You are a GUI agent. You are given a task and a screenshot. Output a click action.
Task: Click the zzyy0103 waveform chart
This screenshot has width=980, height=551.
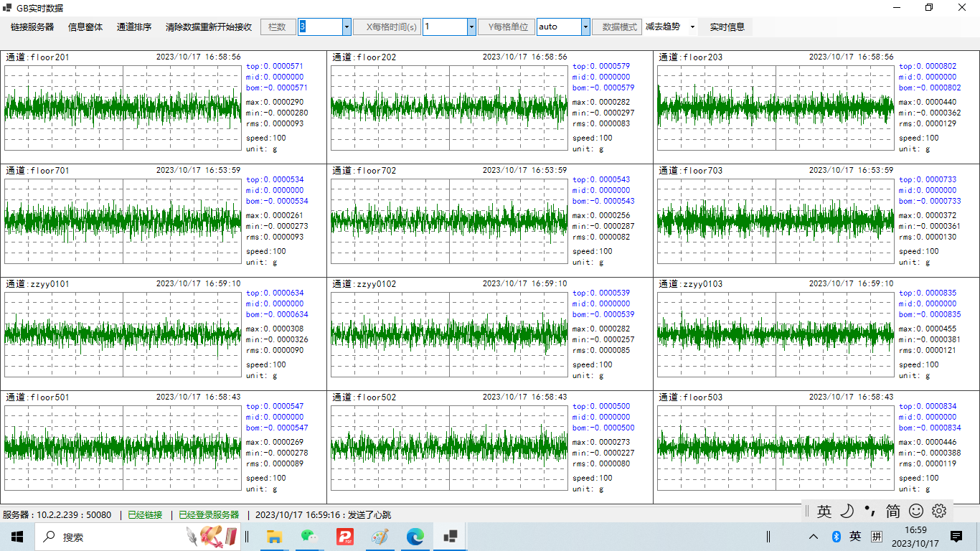click(776, 334)
